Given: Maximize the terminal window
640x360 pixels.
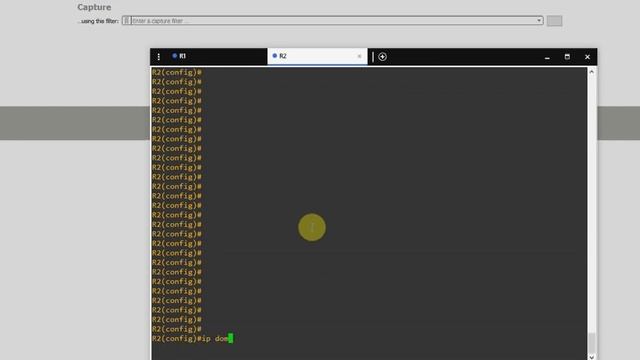Looking at the screenshot, I should (x=567, y=57).
